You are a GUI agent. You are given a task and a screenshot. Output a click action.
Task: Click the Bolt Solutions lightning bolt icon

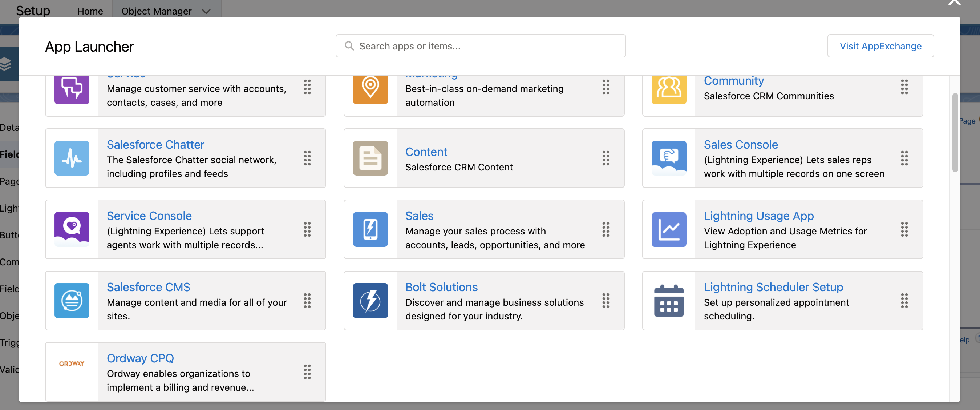(370, 300)
